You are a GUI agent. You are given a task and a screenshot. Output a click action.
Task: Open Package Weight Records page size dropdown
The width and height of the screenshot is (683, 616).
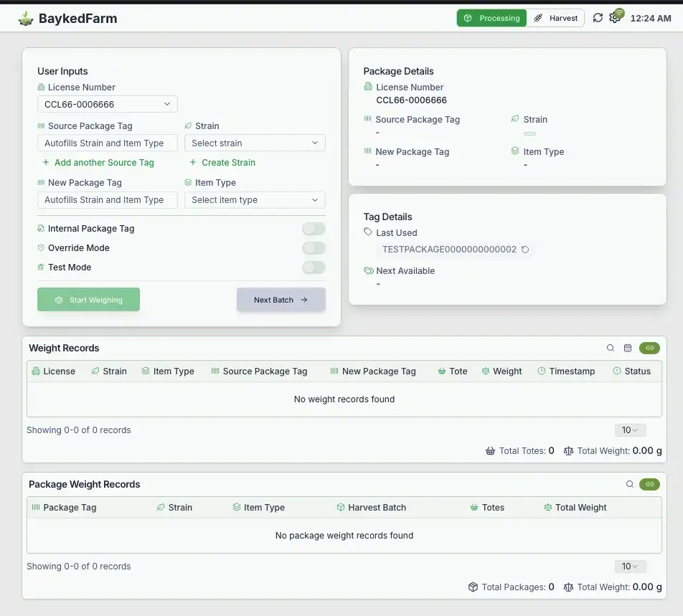tap(630, 567)
